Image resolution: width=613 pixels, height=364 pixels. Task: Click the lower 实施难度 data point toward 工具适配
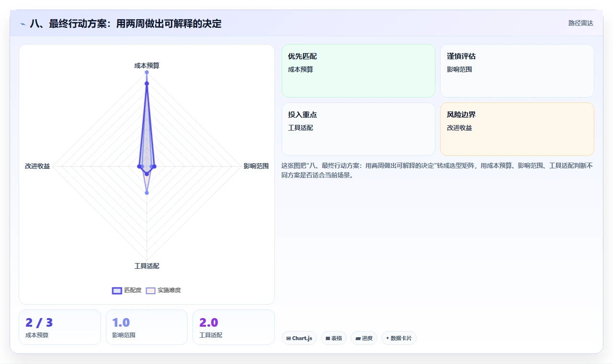pos(147,193)
